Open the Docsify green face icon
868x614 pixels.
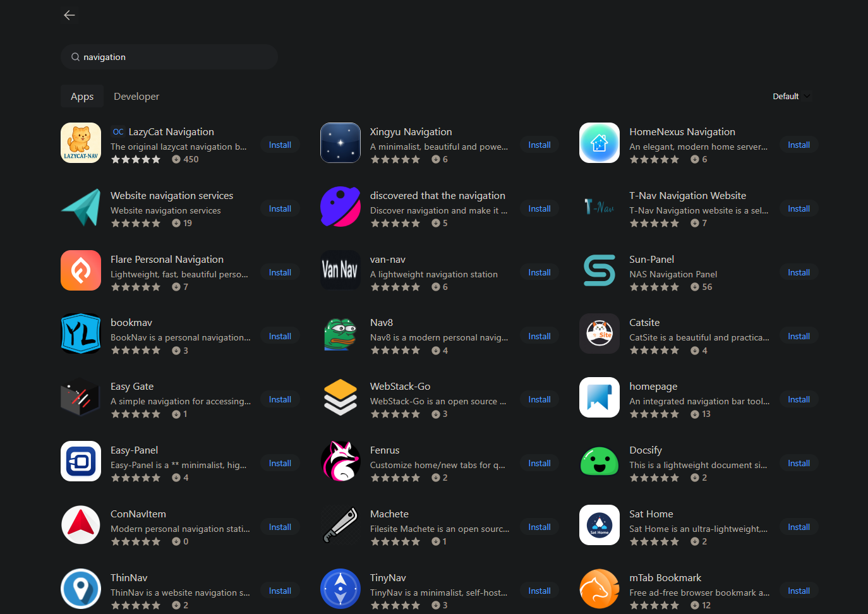[x=600, y=461]
